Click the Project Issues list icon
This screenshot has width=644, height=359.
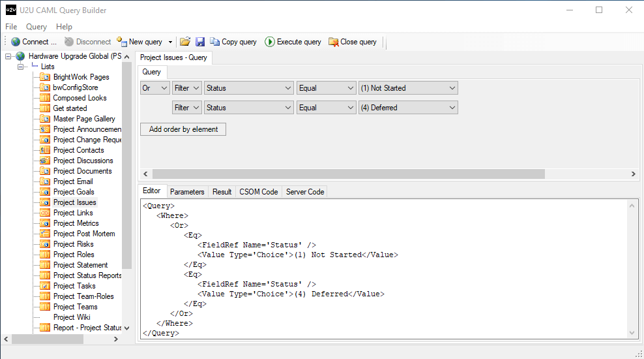pos(45,202)
